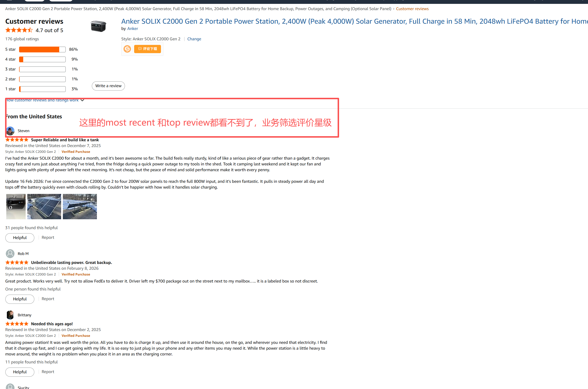
Task: Open first solar panel photo in Steven's review
Action: [x=44, y=206]
